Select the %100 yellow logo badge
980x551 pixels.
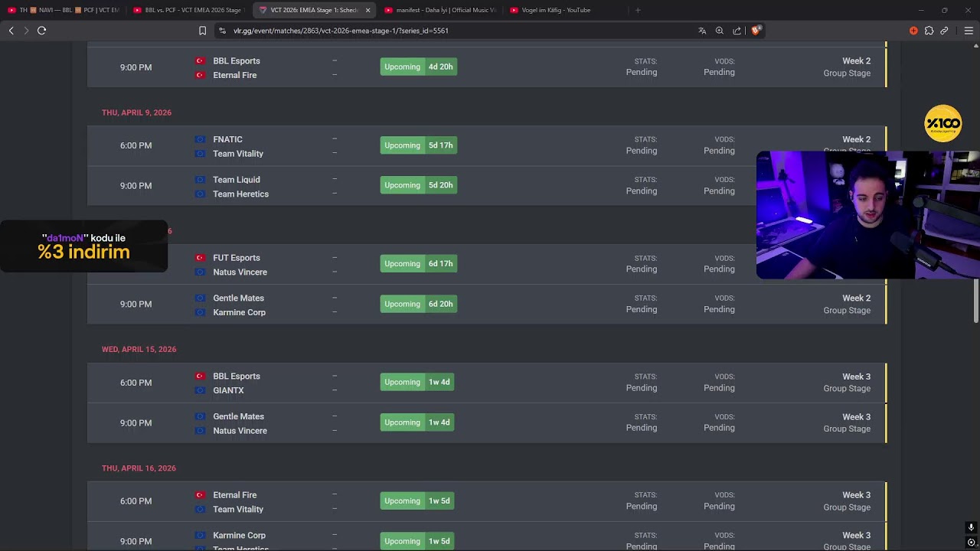click(942, 123)
